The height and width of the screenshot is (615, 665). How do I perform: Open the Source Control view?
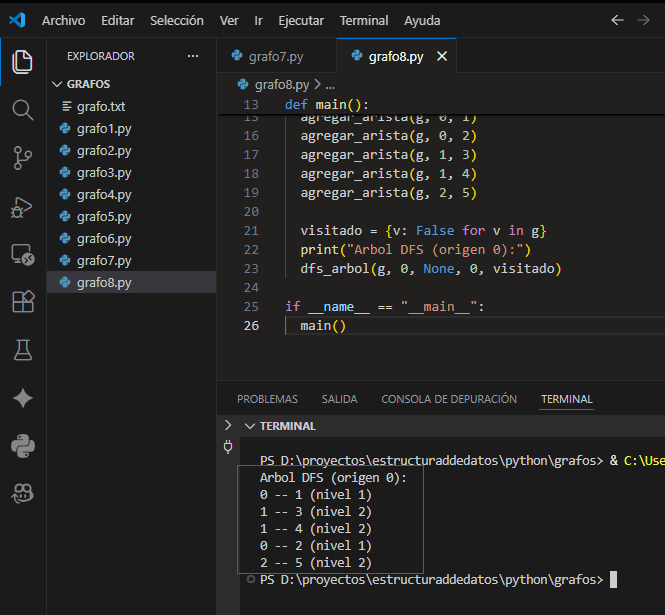tap(22, 157)
